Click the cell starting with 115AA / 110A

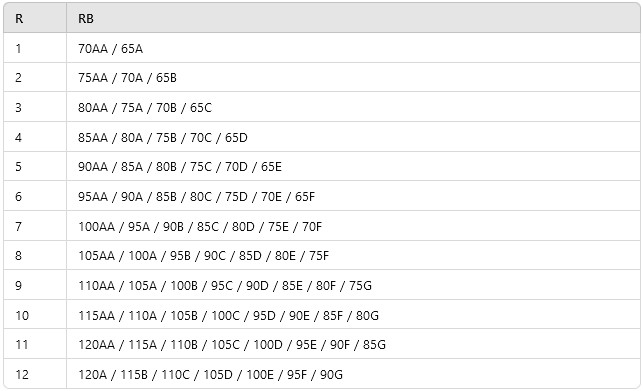353,315
